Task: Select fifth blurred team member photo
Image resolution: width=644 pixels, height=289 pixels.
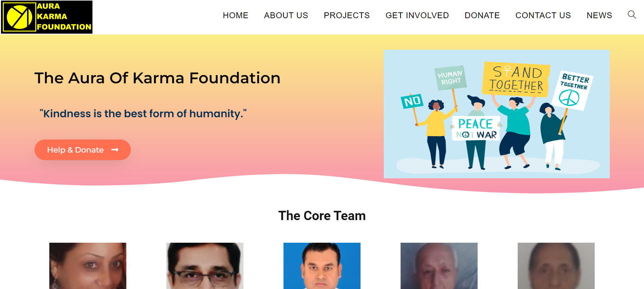Action: tap(556, 266)
